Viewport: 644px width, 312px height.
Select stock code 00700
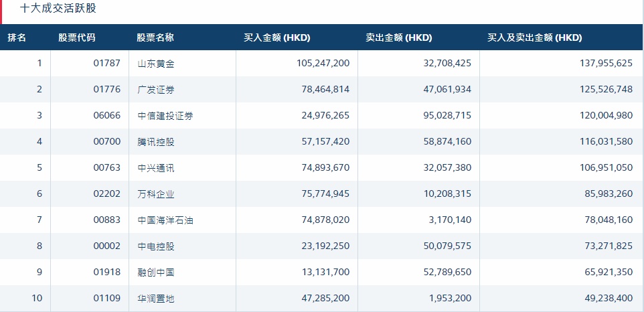pos(107,142)
